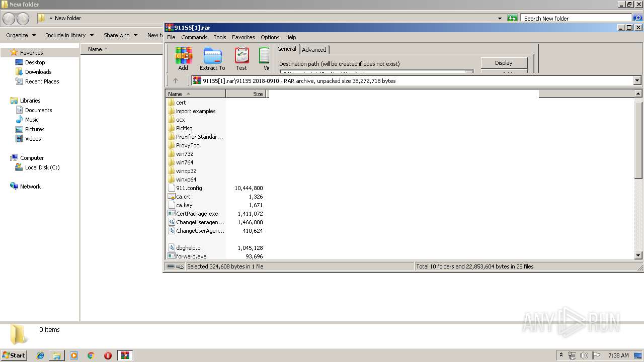Open the Options menu
Image resolution: width=644 pixels, height=362 pixels.
[x=270, y=37]
